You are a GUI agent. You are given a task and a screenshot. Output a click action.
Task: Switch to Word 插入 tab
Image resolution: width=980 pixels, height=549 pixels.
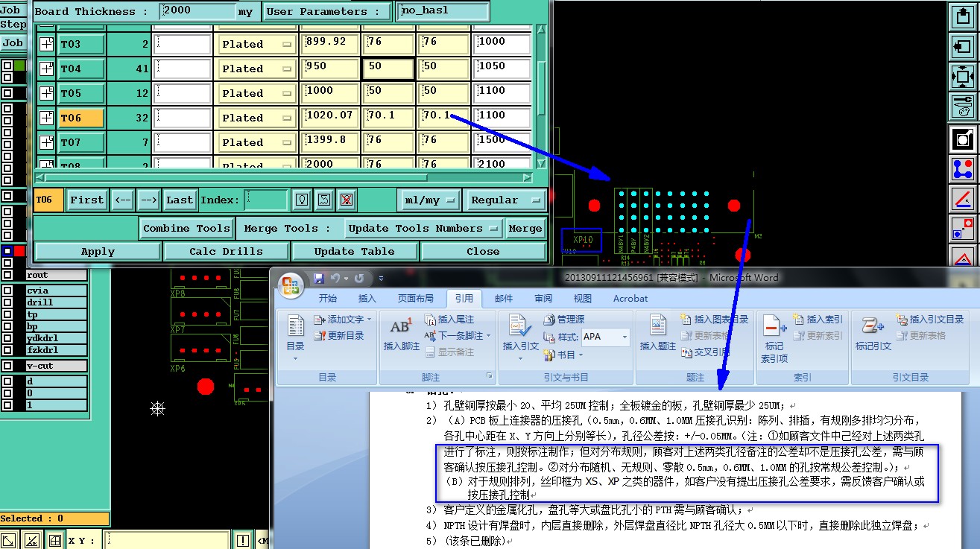(x=367, y=299)
